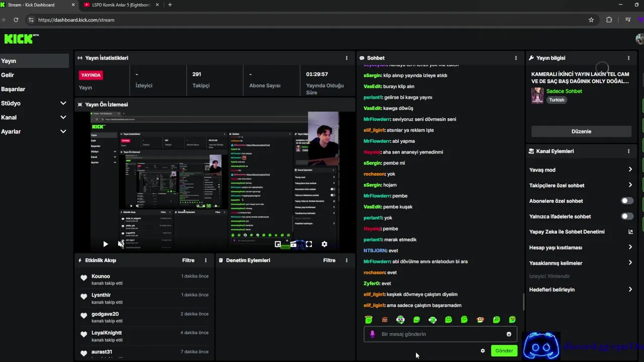This screenshot has height=362, width=644.
Task: Select Yayın in the sidebar
Action: (x=34, y=61)
